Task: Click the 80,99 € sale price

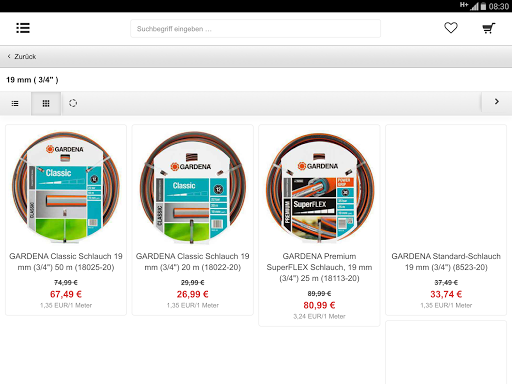Action: pyautogui.click(x=319, y=305)
